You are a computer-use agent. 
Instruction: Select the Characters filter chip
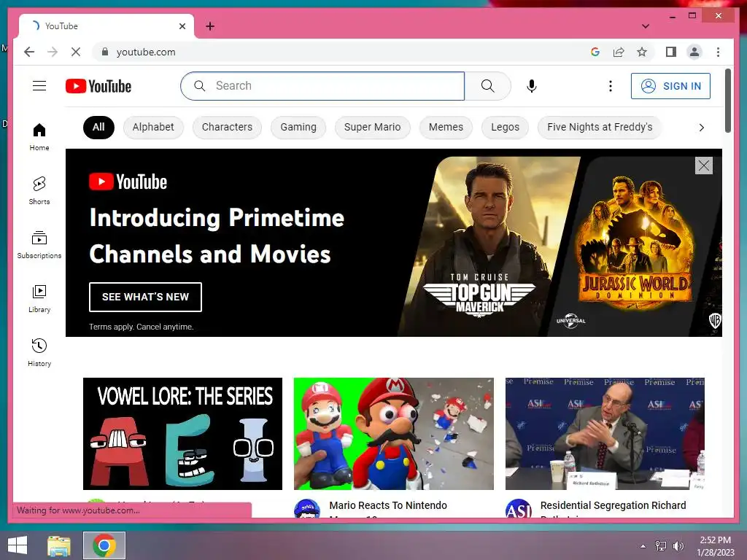tap(227, 127)
